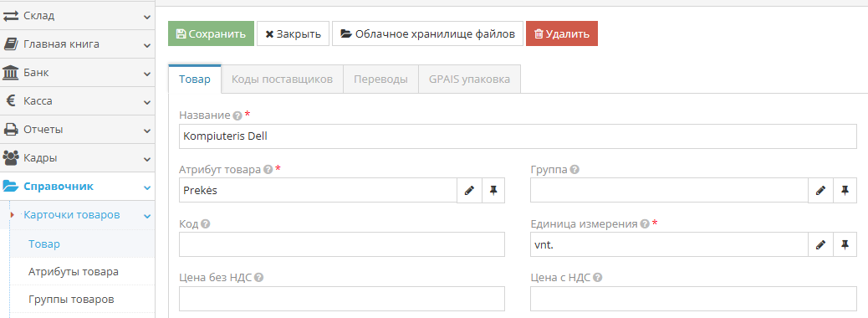Open the Единица измерения combo box

click(669, 245)
